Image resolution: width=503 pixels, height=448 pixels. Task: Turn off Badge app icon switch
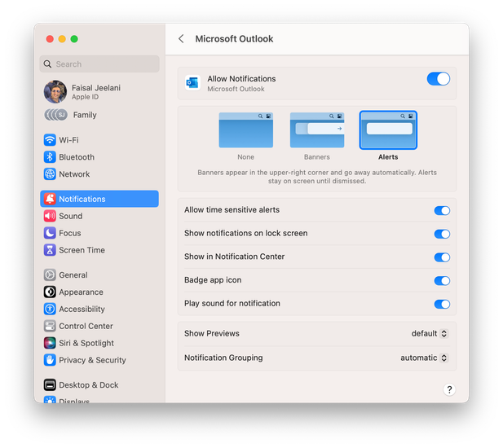pos(442,281)
